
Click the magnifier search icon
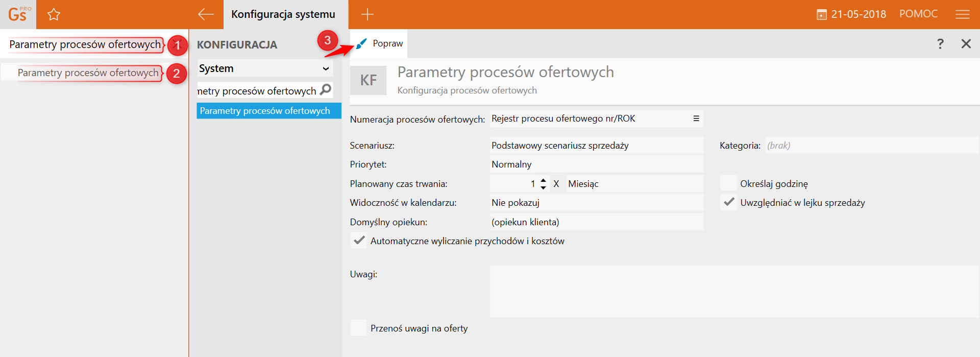tap(326, 90)
